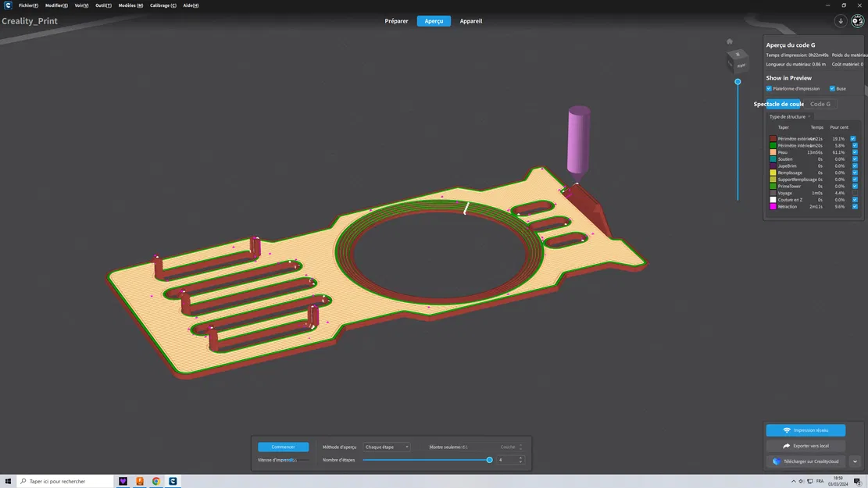Open the Chaque étape preview method dropdown
This screenshot has width=868, height=488.
coord(386,447)
